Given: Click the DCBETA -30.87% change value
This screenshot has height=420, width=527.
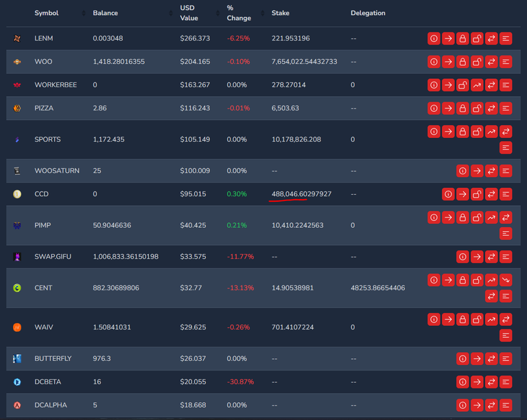Looking at the screenshot, I should click(x=240, y=382).
